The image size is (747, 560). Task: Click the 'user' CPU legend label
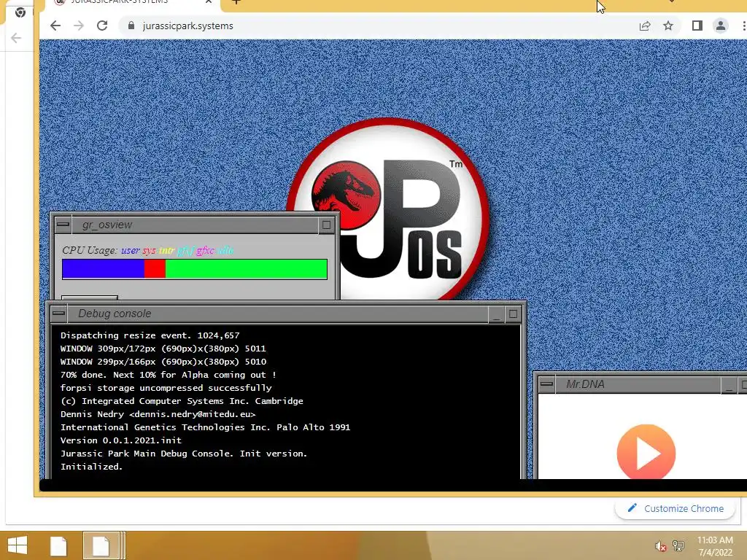tap(130, 251)
